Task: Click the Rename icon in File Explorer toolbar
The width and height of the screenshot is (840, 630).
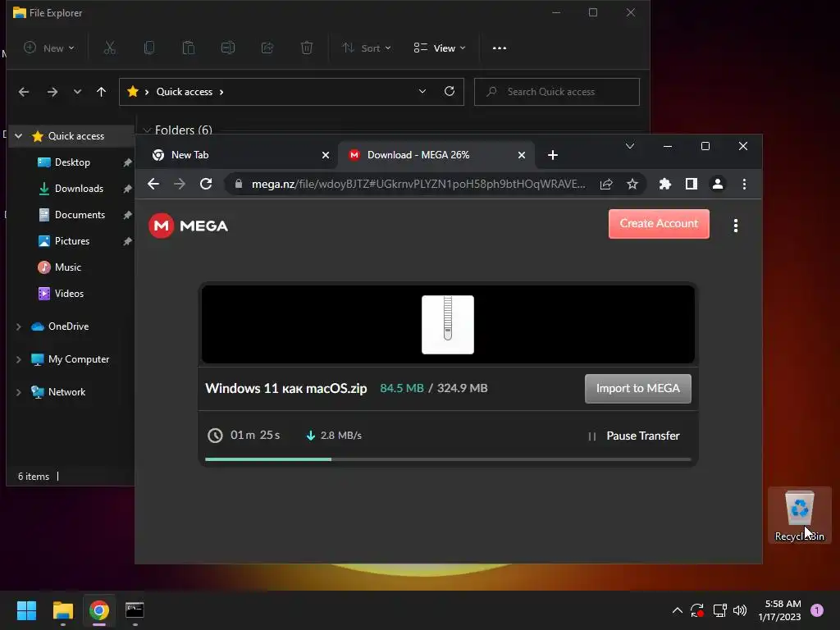Action: 228,48
